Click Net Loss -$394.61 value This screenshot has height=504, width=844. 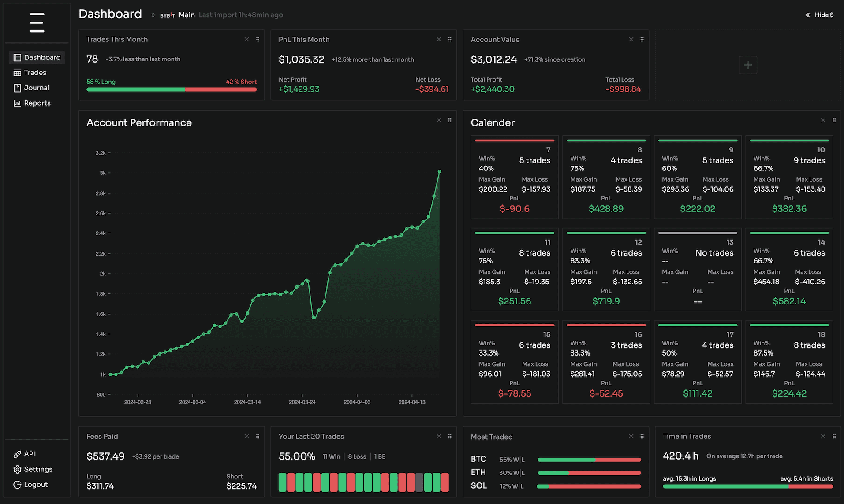(432, 89)
